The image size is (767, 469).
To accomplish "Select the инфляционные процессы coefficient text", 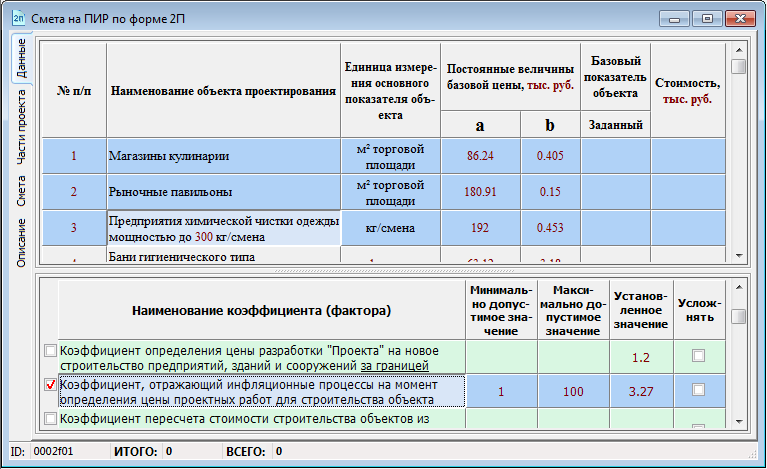I will tap(262, 392).
